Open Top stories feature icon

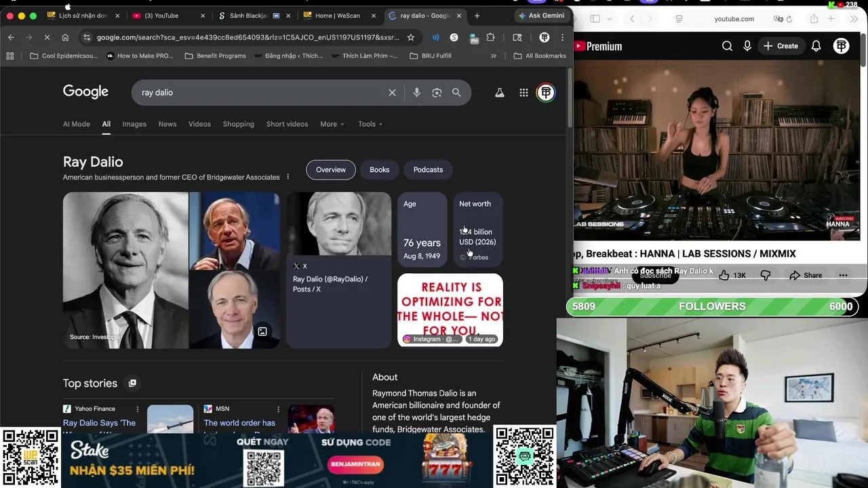pyautogui.click(x=132, y=383)
